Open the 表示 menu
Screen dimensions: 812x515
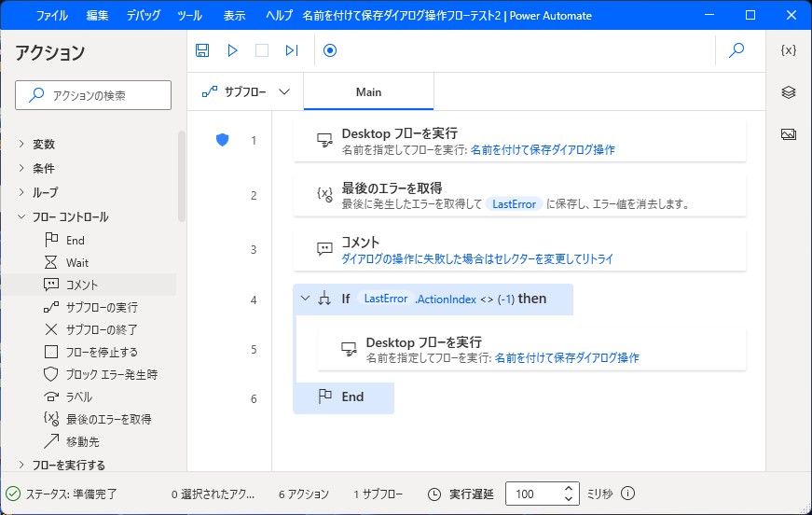pyautogui.click(x=234, y=16)
